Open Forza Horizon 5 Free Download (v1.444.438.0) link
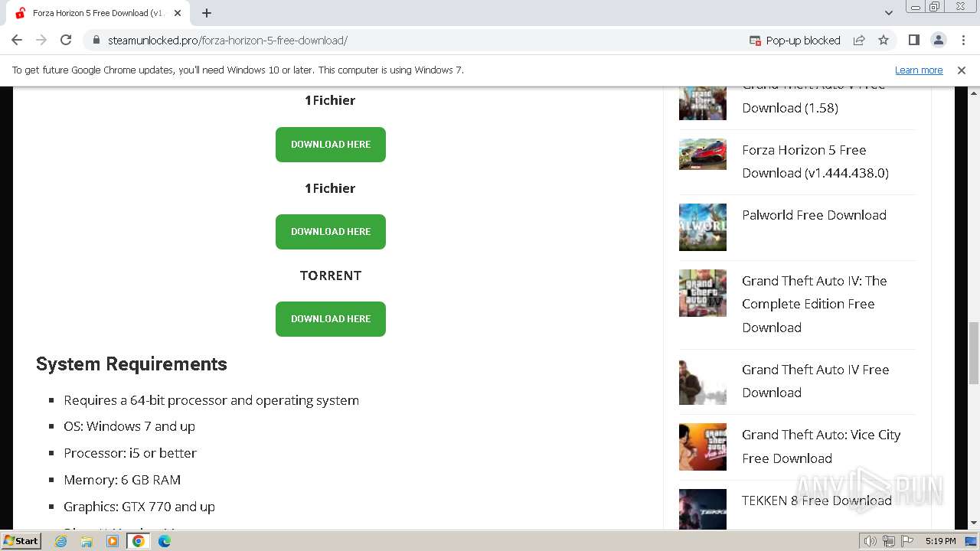The width and height of the screenshot is (980, 551). [815, 161]
